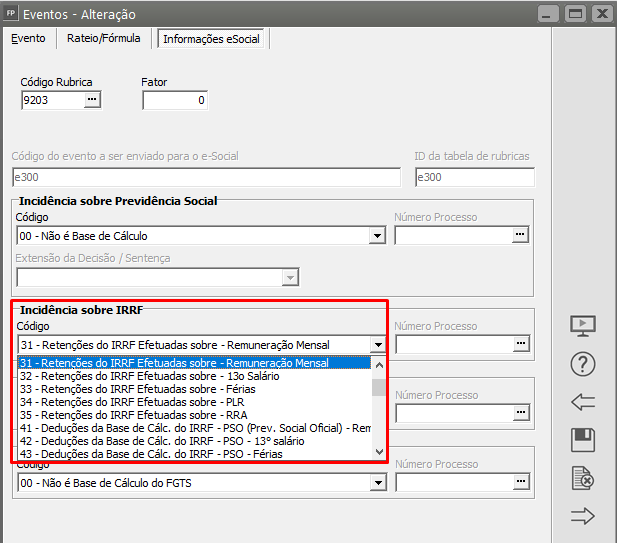The height and width of the screenshot is (543, 617).
Task: Click the Código Rubrica input field
Action: click(51, 100)
